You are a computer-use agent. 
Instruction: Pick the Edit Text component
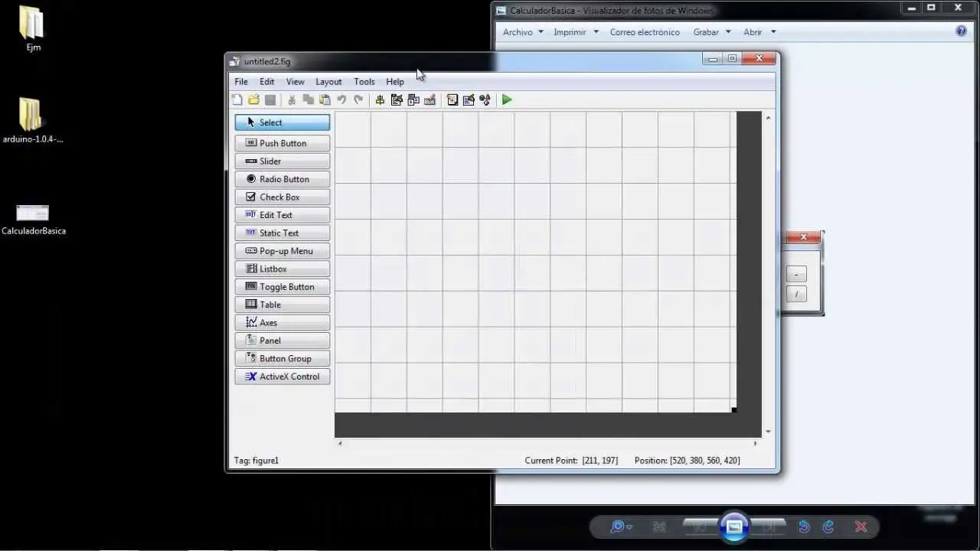283,215
